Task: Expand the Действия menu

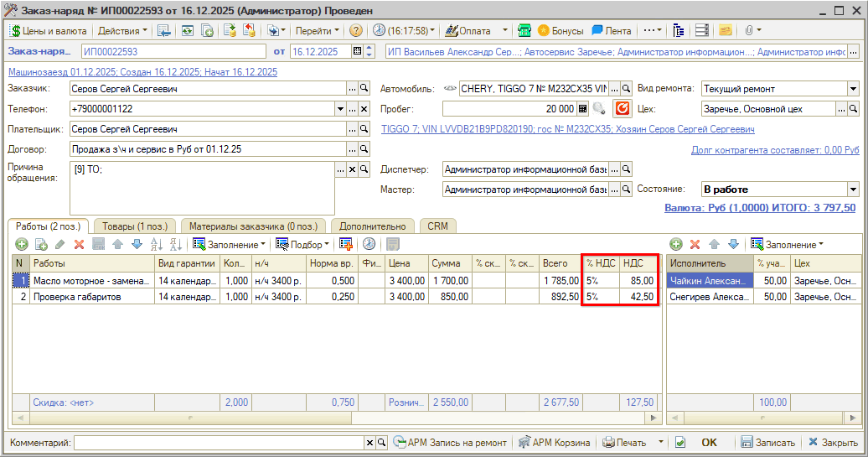Action: [x=121, y=31]
